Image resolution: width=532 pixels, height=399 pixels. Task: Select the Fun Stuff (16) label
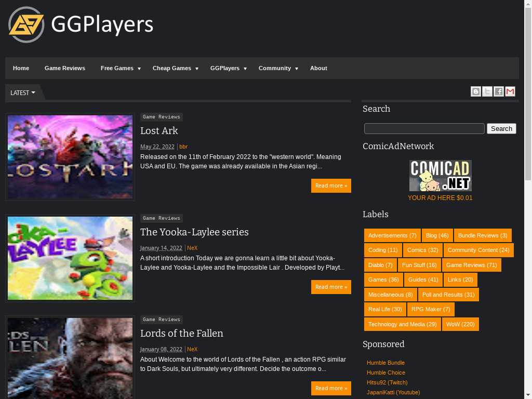pyautogui.click(x=419, y=265)
